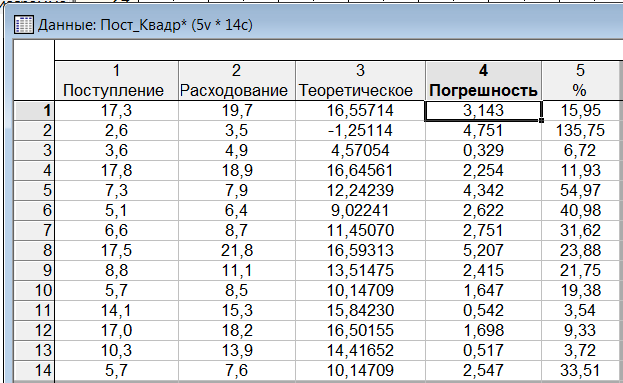Click cell with value 5,207
The width and height of the screenshot is (623, 383).
click(x=483, y=251)
